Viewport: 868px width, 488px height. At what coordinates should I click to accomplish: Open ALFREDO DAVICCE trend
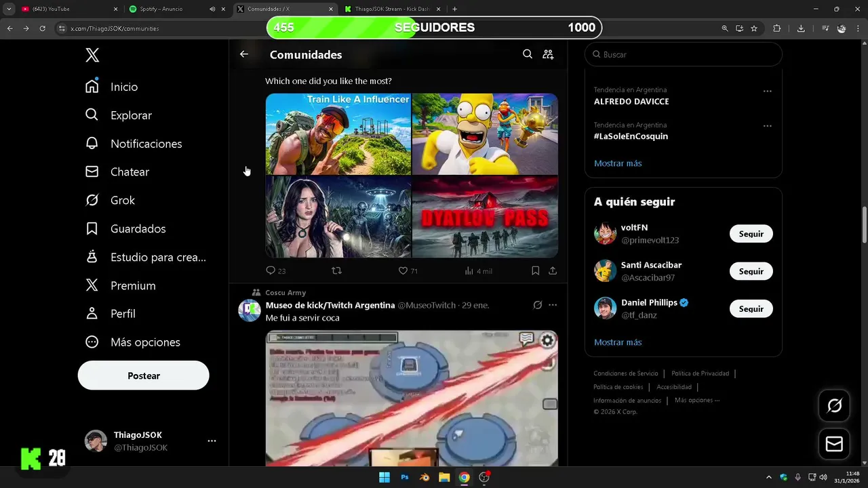pyautogui.click(x=631, y=101)
